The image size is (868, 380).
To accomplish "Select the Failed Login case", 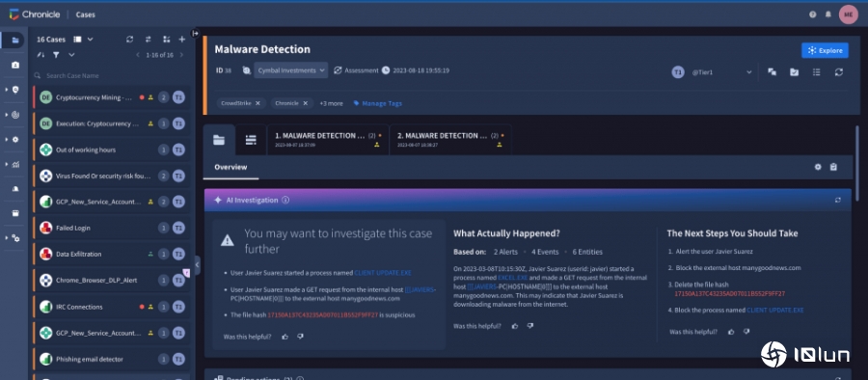I will (111, 228).
